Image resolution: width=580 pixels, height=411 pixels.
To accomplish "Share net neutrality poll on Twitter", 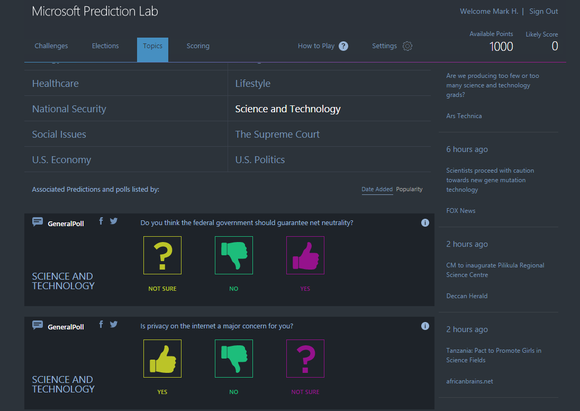I will [x=114, y=221].
